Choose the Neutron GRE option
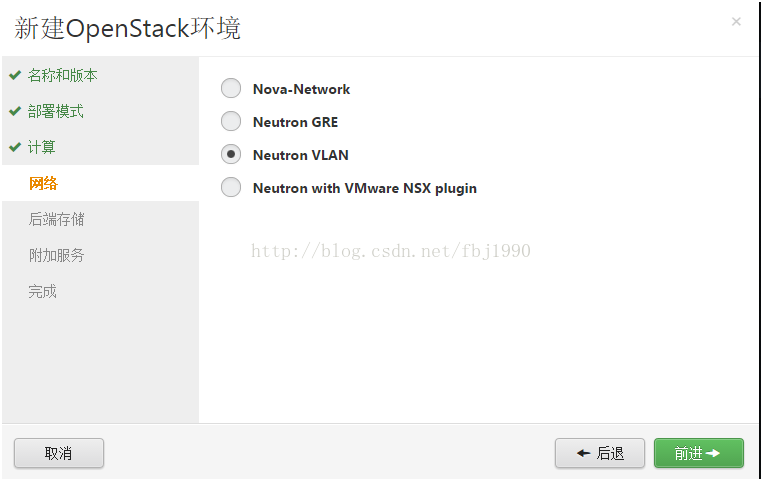The height and width of the screenshot is (481, 763). (231, 122)
